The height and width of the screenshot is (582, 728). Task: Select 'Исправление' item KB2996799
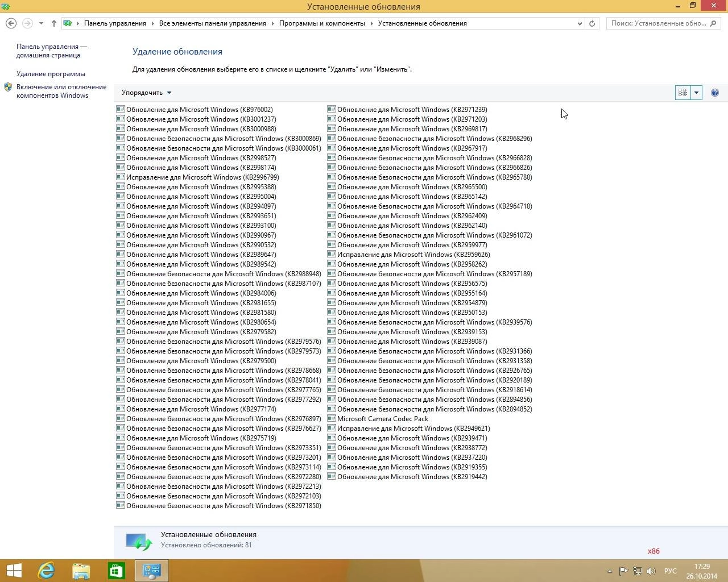[x=197, y=177]
